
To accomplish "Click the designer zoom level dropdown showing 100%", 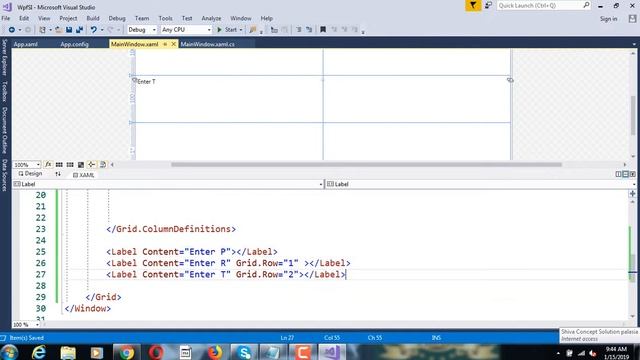I will 27,164.
